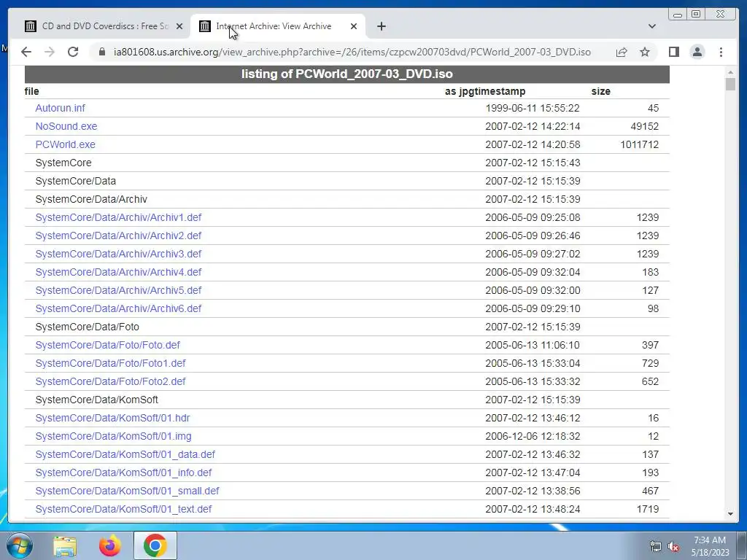Open the KomSoft/01.img link
This screenshot has width=747, height=560.
[113, 436]
